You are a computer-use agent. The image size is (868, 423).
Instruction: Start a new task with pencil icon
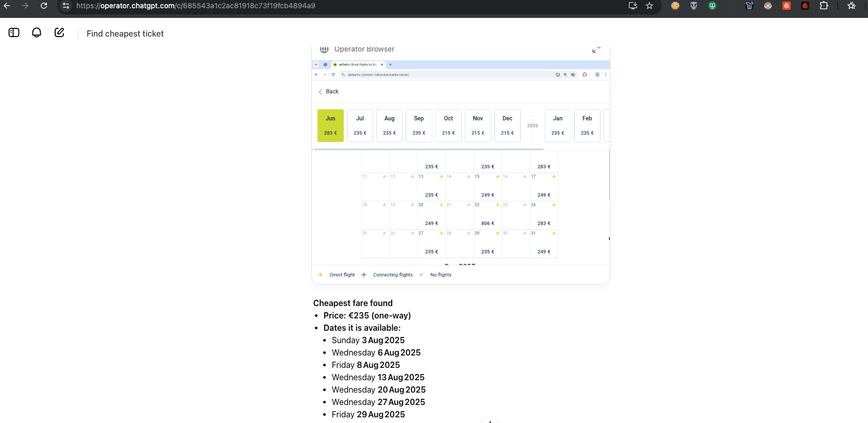pyautogui.click(x=59, y=32)
